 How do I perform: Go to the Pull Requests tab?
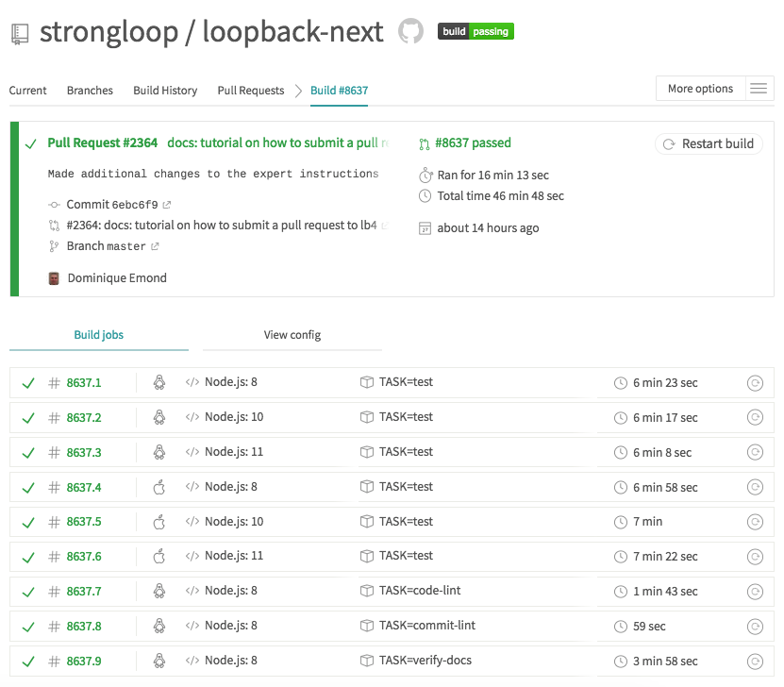point(250,91)
